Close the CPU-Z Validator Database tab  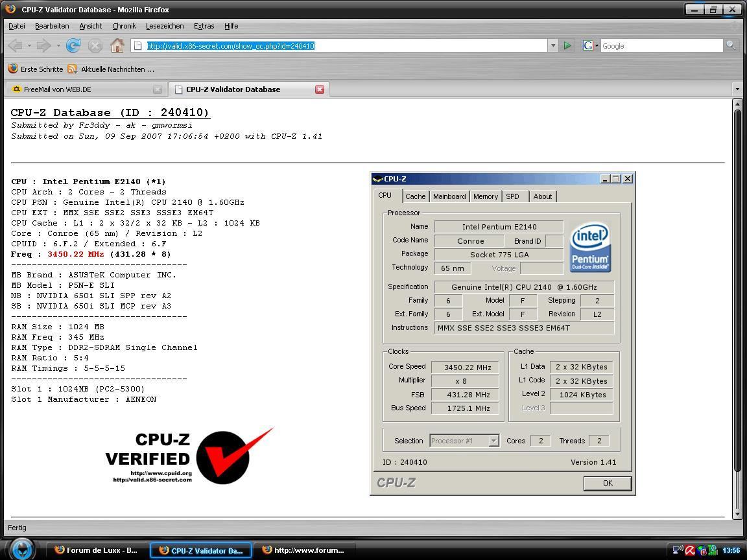click(x=320, y=89)
